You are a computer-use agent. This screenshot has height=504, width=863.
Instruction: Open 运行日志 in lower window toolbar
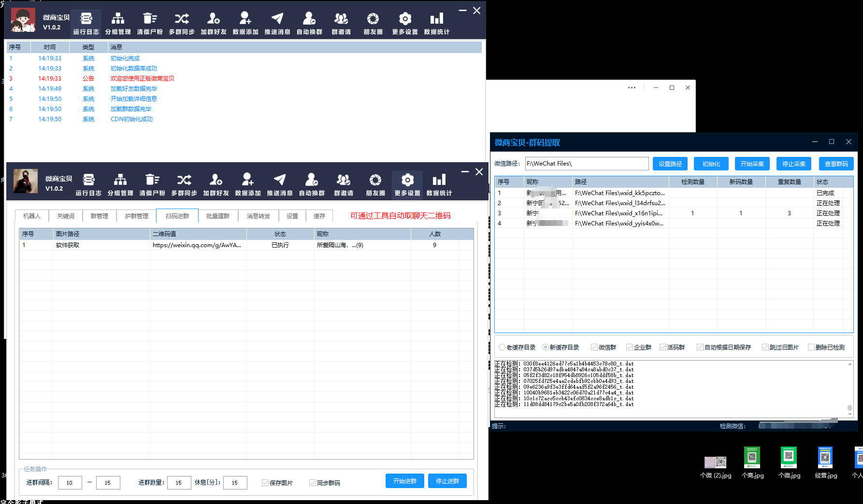88,185
